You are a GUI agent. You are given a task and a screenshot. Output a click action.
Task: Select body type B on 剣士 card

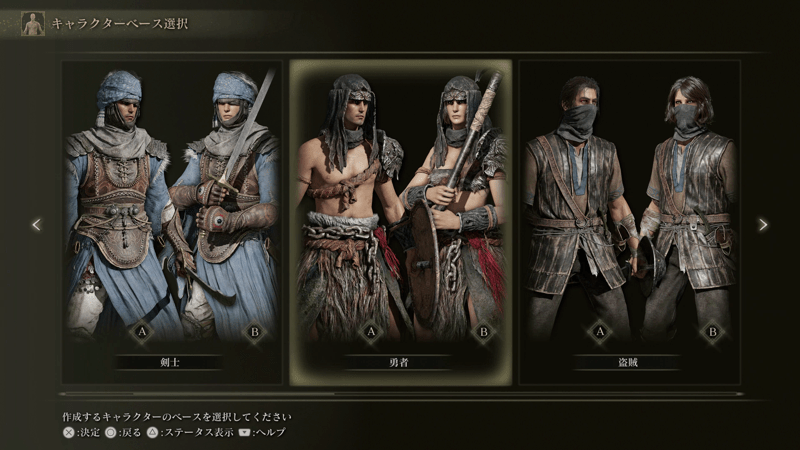point(254,332)
